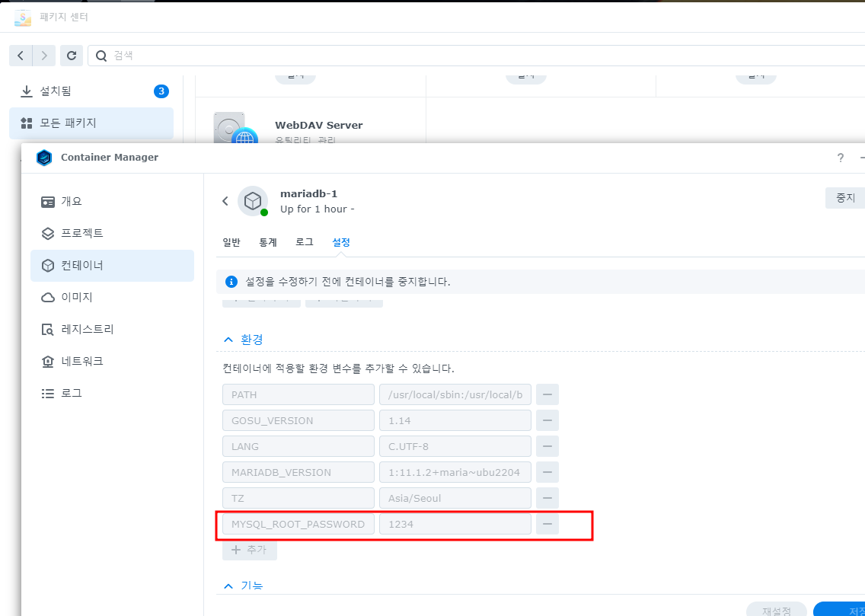Go back in Package Center navigation
Screen dimensions: 865x616
[x=21, y=56]
